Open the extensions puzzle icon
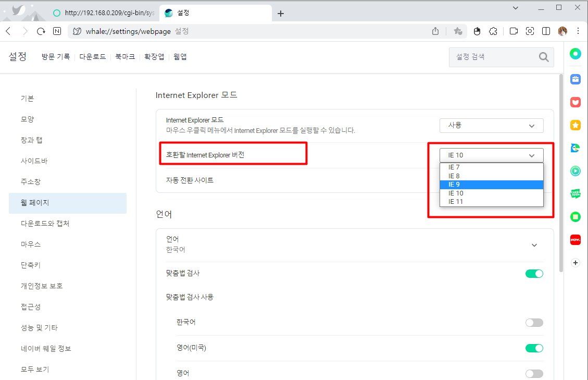588x380 pixels. (493, 31)
